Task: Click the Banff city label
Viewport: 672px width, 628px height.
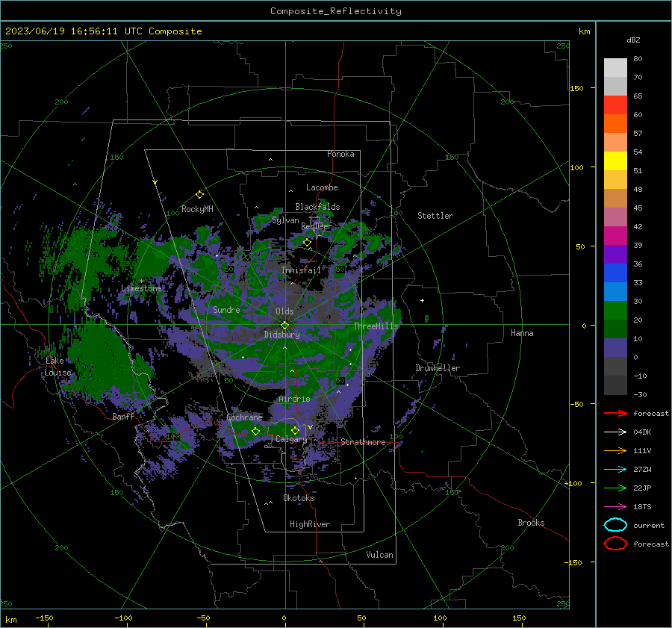Action: pyautogui.click(x=123, y=416)
